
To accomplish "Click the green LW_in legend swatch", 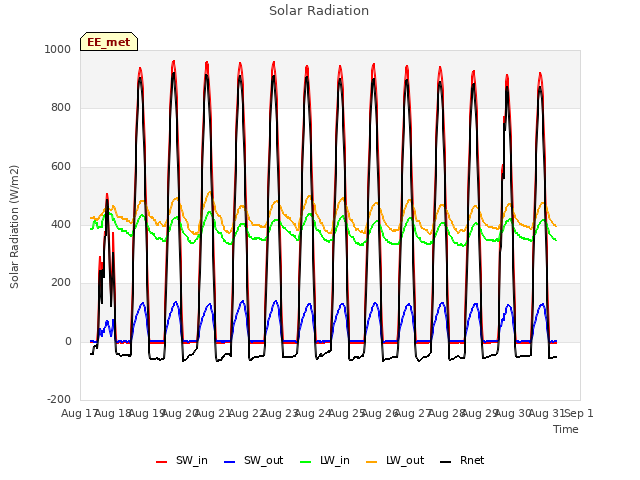I will [x=305, y=462].
